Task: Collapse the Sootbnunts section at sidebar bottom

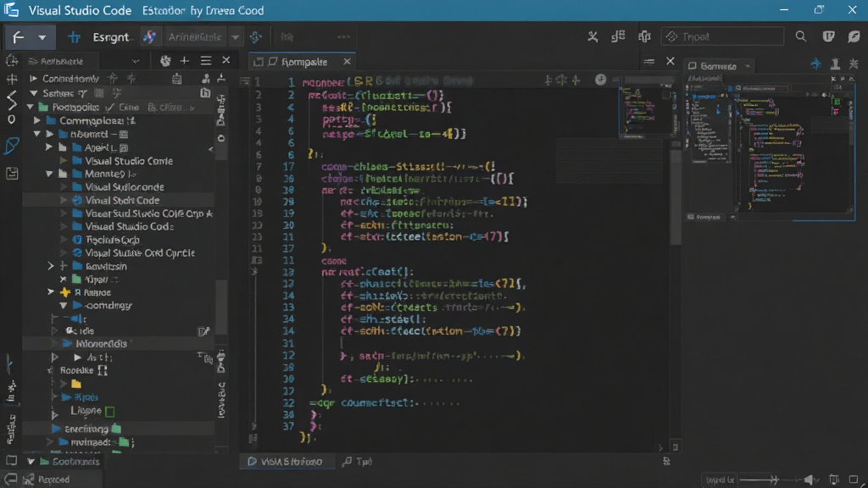Action: 31,462
